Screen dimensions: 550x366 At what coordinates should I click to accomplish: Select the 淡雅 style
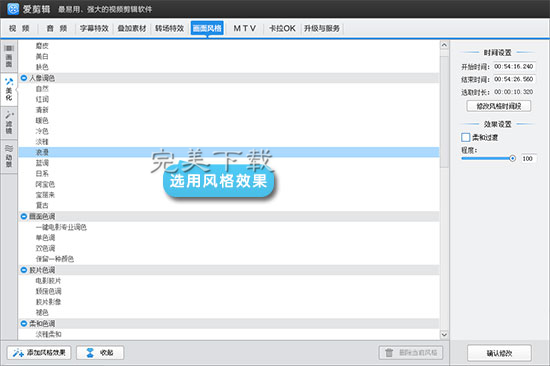(42, 142)
